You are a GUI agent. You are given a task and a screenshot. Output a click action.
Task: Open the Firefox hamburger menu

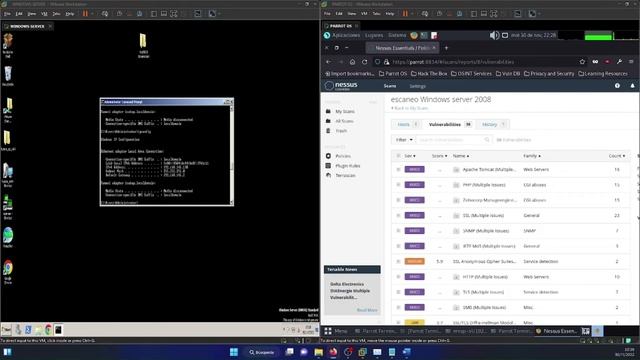coord(631,62)
